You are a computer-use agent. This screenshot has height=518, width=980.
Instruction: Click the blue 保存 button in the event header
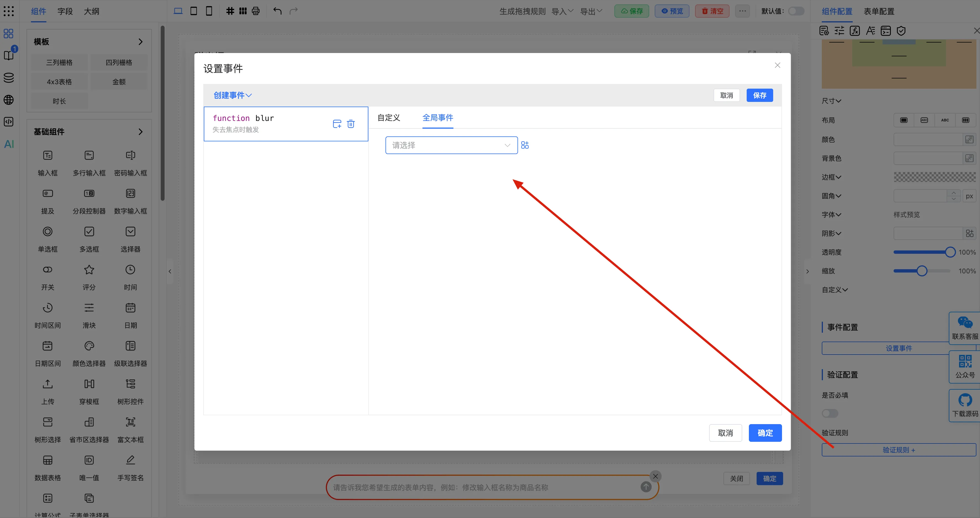click(759, 95)
